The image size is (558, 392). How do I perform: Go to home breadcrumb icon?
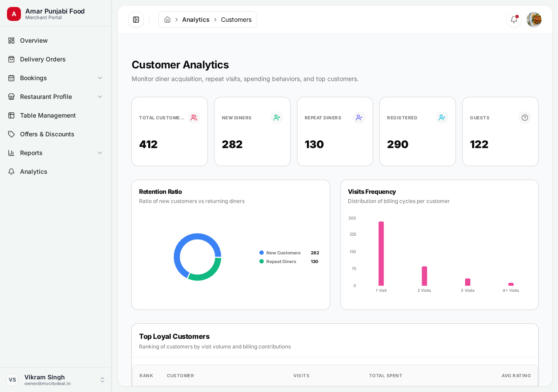pos(167,20)
